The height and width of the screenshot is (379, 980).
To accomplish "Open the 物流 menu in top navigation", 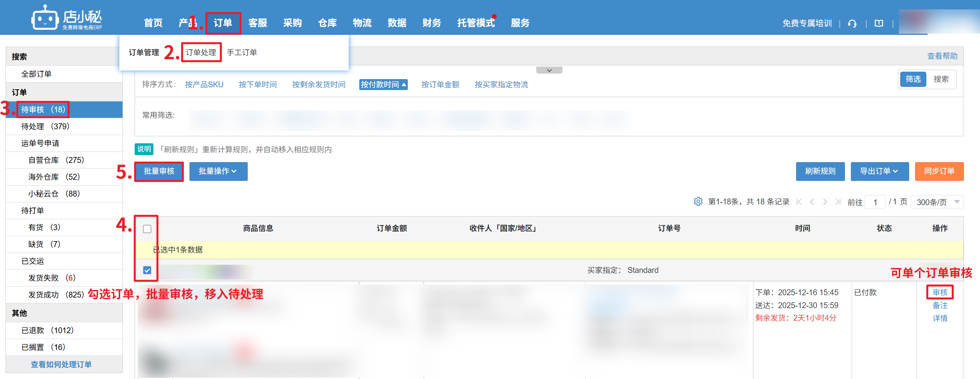I will (362, 23).
